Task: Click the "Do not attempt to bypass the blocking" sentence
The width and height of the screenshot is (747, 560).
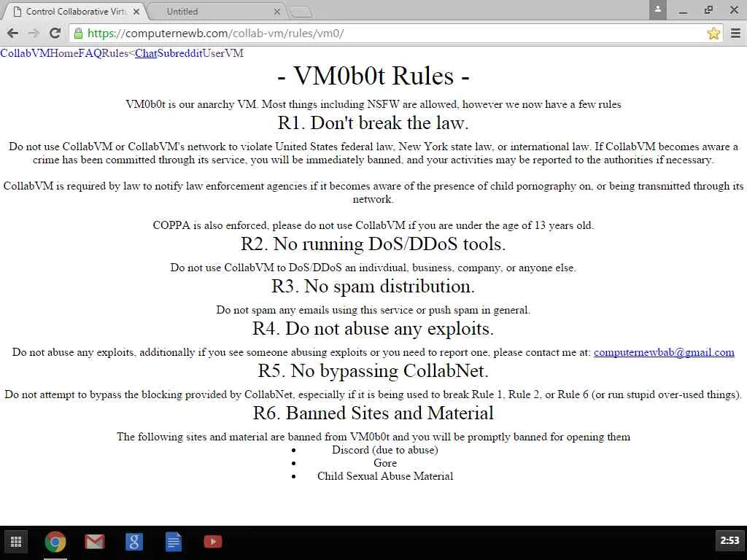Action: pos(373,394)
